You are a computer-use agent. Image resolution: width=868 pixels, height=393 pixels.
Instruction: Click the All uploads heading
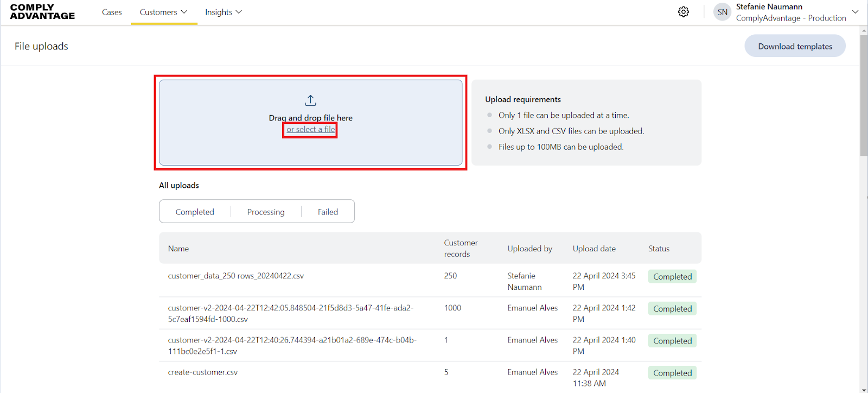pyautogui.click(x=179, y=185)
